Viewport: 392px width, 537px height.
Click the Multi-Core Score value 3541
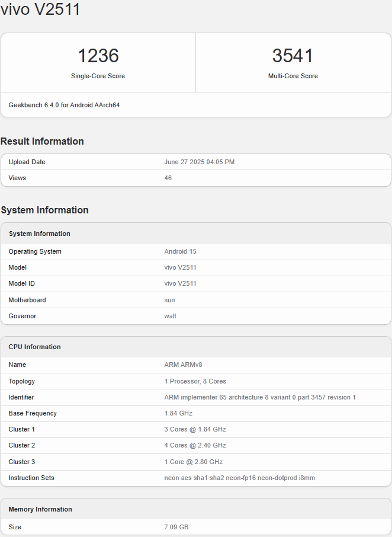pyautogui.click(x=293, y=56)
